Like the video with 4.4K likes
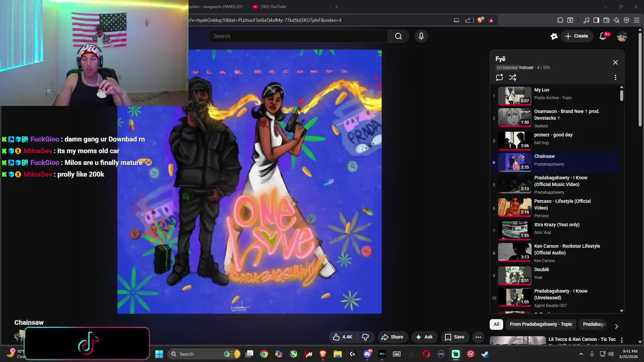 coord(342,337)
